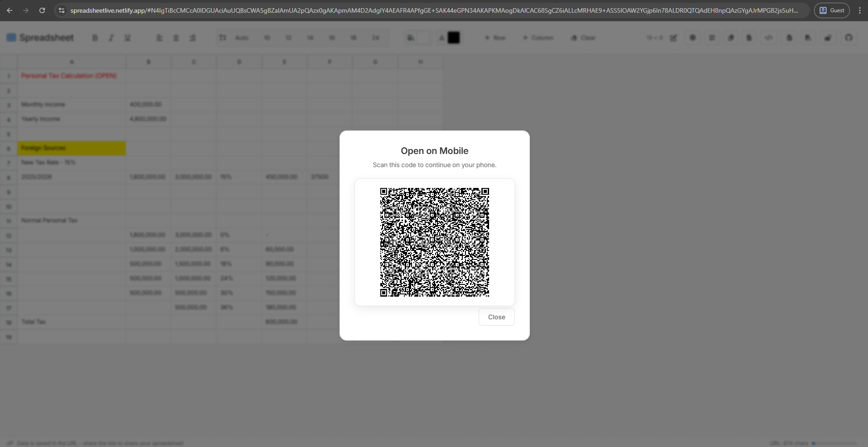Select column H header
The height and width of the screenshot is (447, 868).
pos(420,62)
